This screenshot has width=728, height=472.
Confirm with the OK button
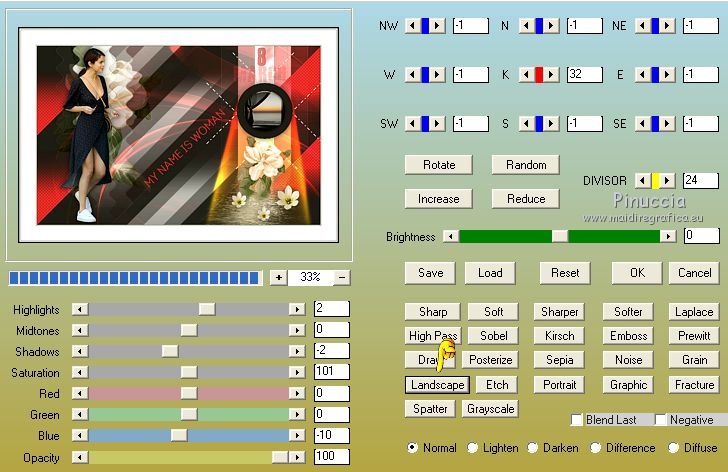[x=637, y=273]
